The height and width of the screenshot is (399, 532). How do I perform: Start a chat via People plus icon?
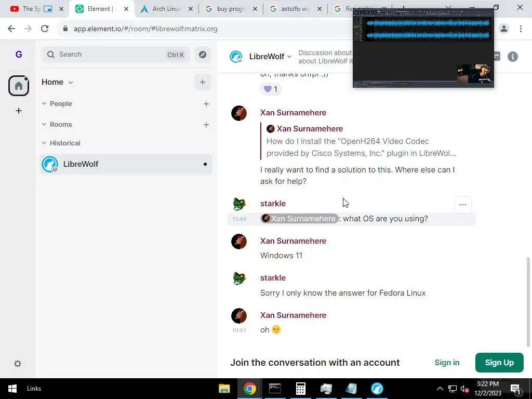[x=206, y=104]
